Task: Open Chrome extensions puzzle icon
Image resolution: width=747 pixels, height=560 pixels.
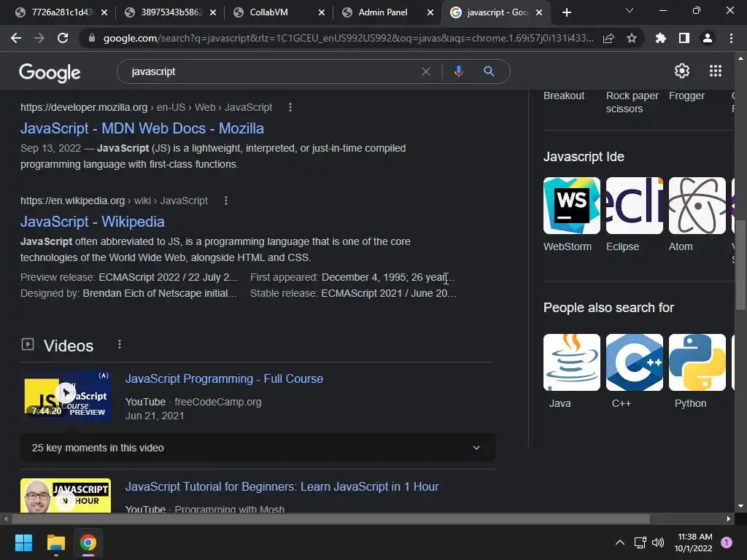Action: pyautogui.click(x=660, y=38)
